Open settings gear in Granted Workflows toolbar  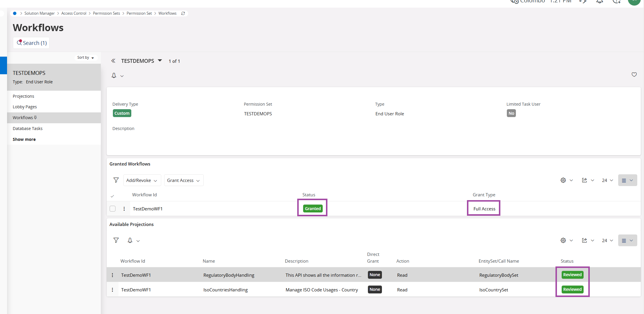tap(563, 180)
